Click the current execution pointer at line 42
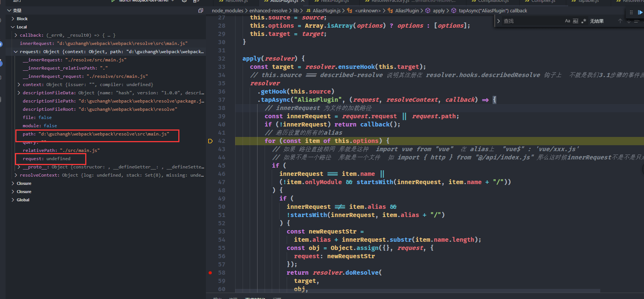This screenshot has height=299, width=644. coord(210,141)
